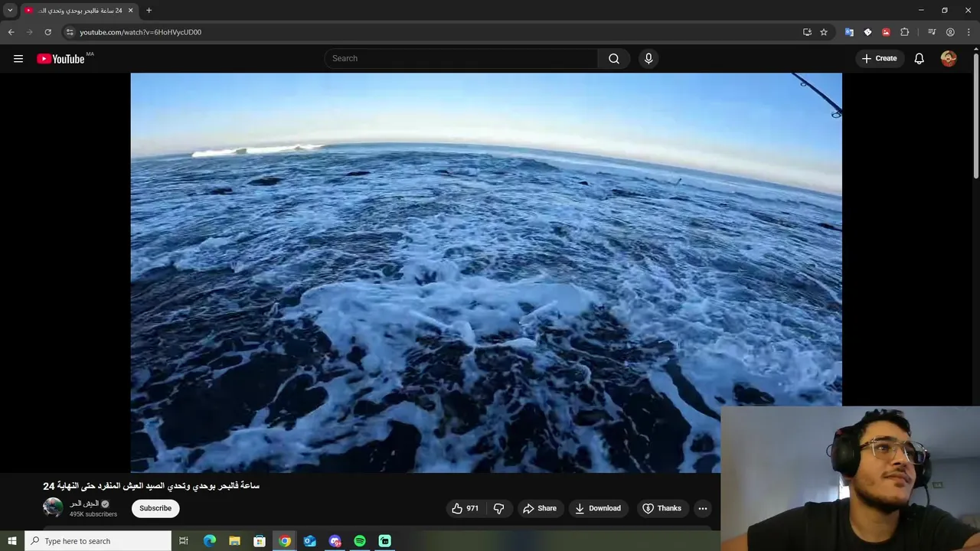The height and width of the screenshot is (551, 980).
Task: Open the Windows Start menu
Action: [x=12, y=541]
